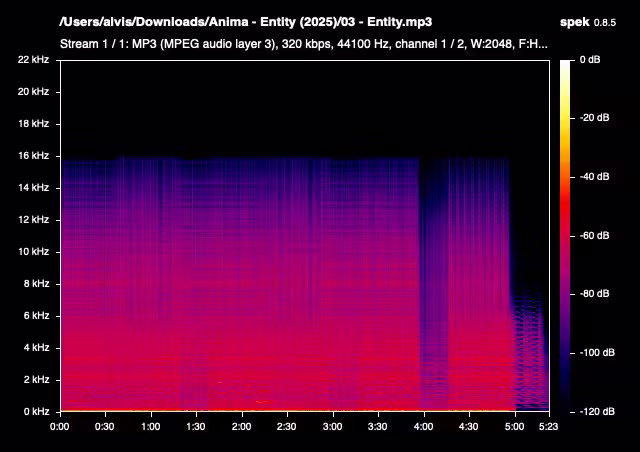Click the 4:00 time axis label
The image size is (640, 452).
point(423,427)
